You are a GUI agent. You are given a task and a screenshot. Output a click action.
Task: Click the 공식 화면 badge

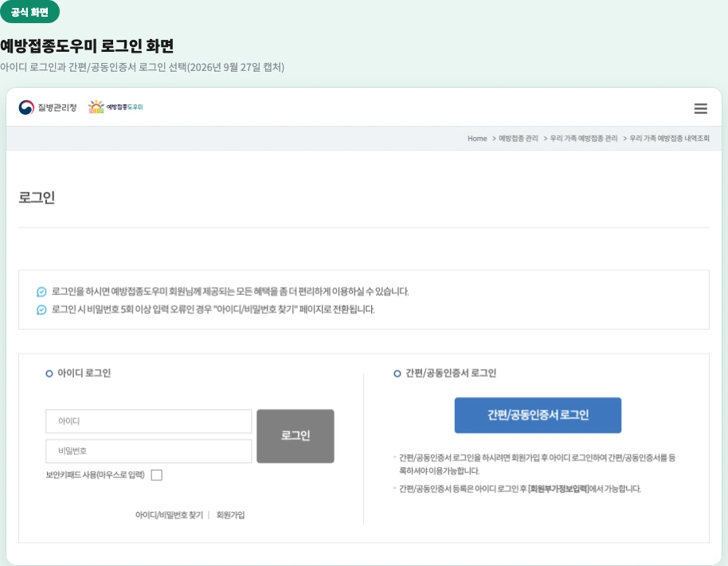(x=29, y=12)
